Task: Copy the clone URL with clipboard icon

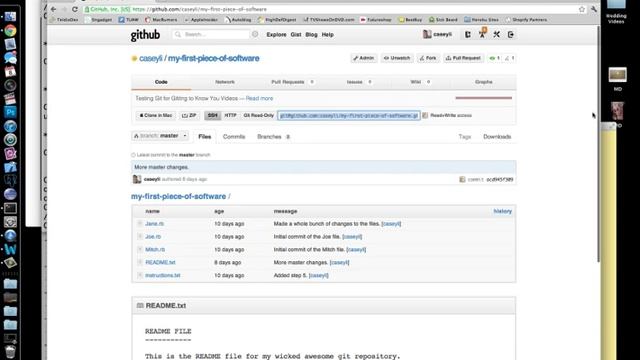Action: [x=425, y=116]
